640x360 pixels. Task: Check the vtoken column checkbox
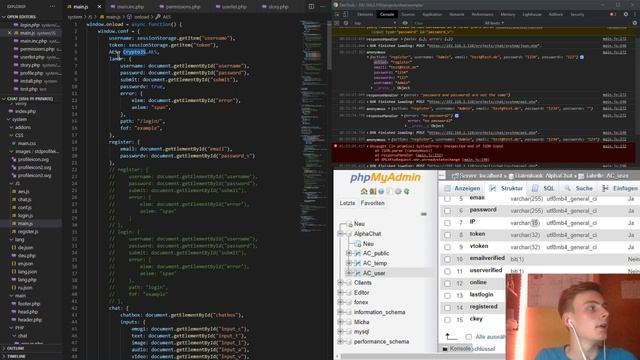[x=447, y=247]
